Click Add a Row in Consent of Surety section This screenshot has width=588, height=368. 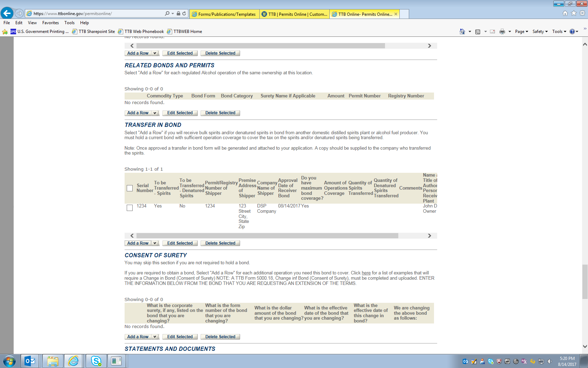tap(138, 337)
